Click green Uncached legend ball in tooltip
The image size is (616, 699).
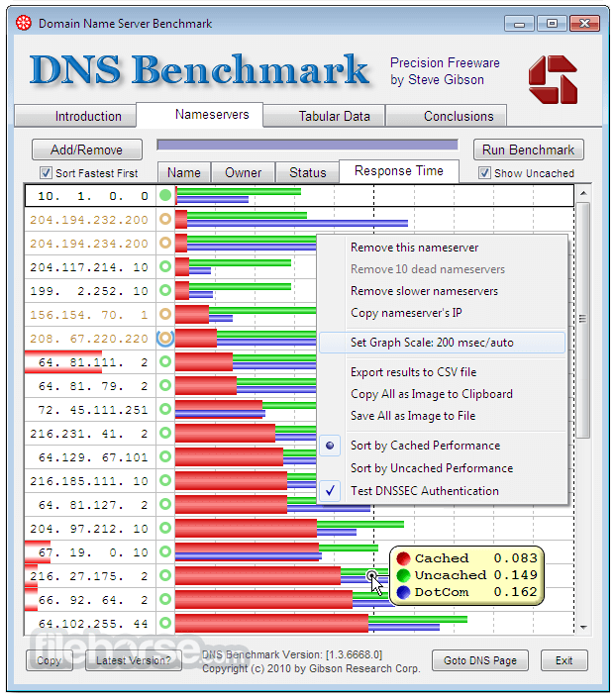click(404, 575)
